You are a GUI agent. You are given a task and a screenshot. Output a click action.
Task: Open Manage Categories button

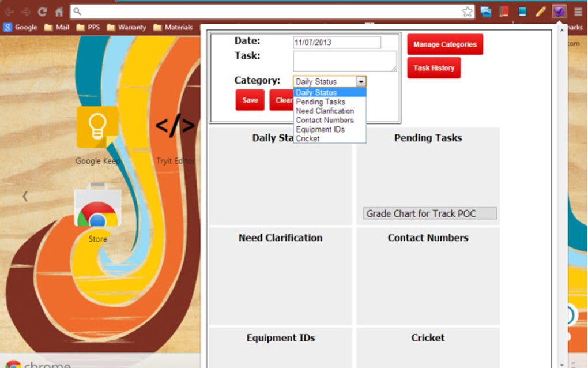(x=445, y=44)
